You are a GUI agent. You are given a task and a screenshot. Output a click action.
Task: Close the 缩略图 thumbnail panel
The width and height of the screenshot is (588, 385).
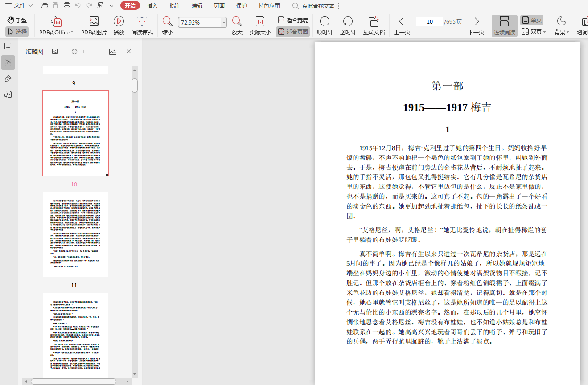click(x=129, y=51)
